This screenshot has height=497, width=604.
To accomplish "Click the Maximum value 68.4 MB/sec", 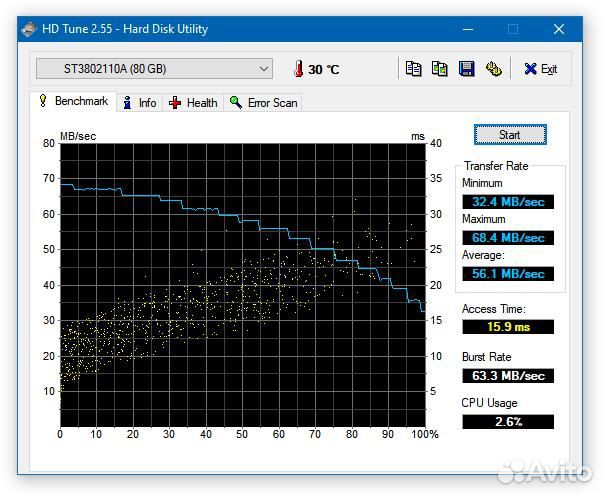I will [508, 238].
